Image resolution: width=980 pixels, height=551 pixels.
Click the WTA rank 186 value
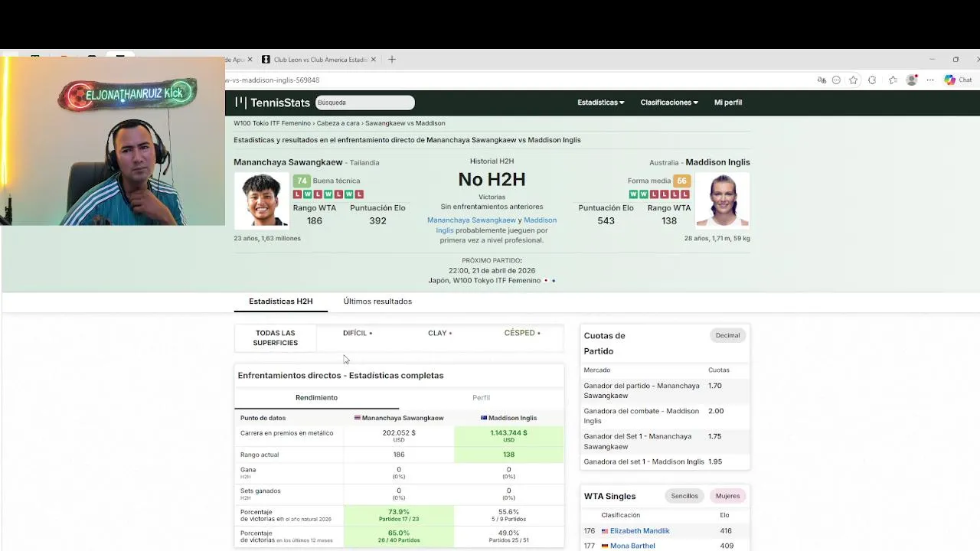click(x=315, y=221)
